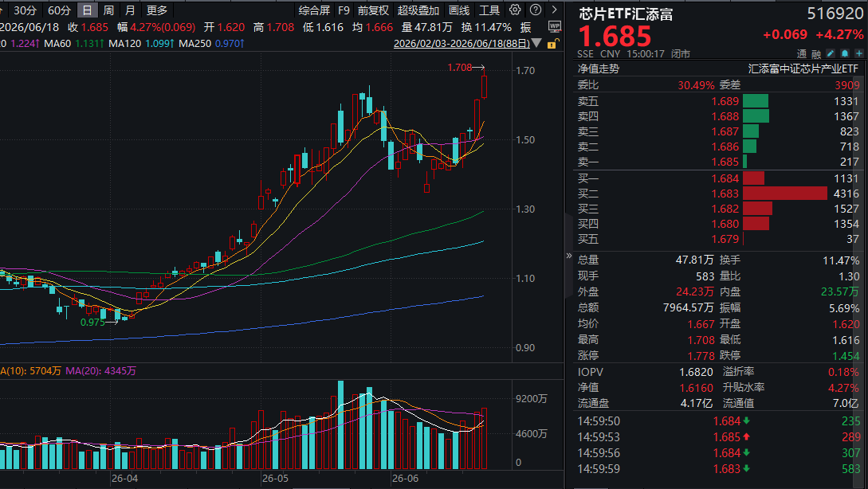Screen dimensions: 868x489
Task: Open 超级叠加 overlay option
Action: [418, 10]
